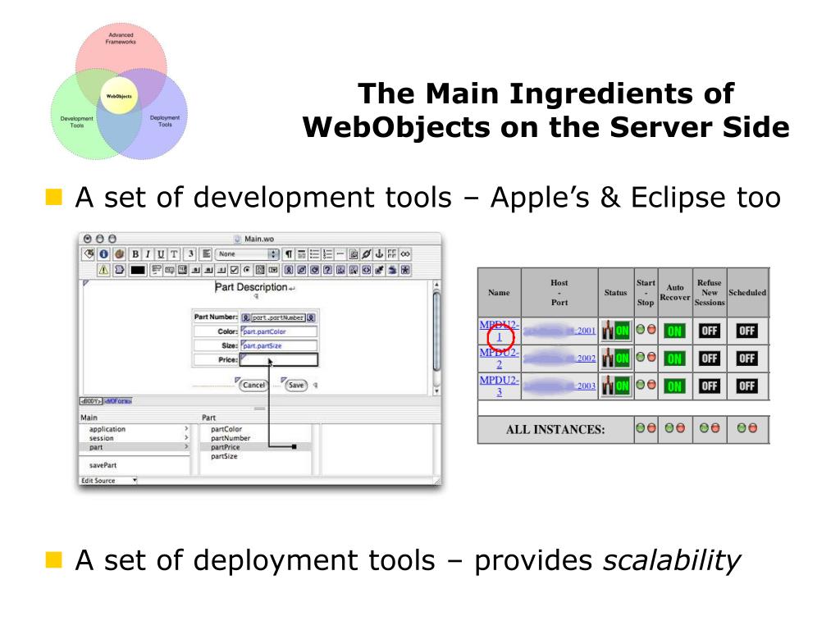Open port 2001 host link
This screenshot has height=630, width=840.
click(586, 331)
